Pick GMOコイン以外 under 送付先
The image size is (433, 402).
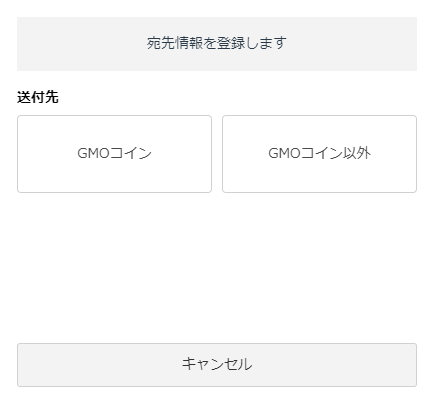(319, 154)
